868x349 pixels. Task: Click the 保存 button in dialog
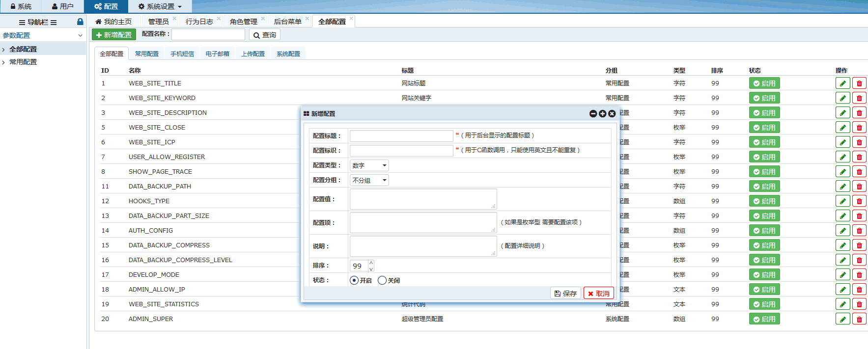(x=565, y=293)
